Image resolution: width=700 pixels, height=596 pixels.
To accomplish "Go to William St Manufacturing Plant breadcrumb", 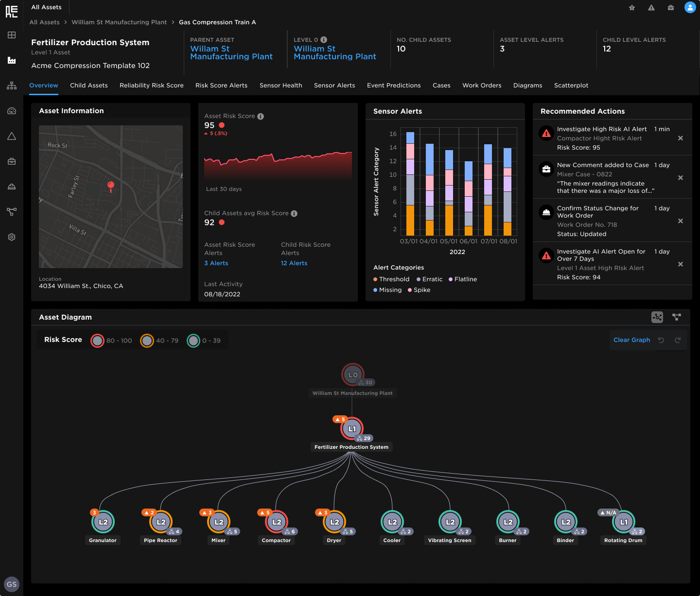I will pos(119,22).
